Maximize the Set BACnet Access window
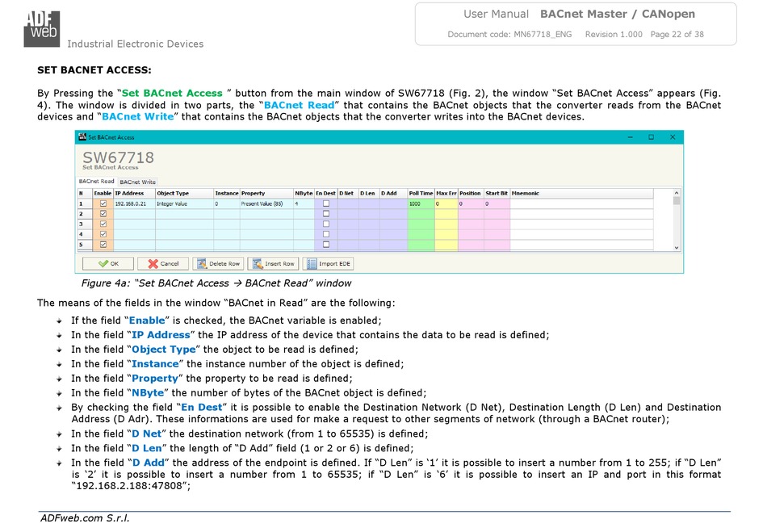The width and height of the screenshot is (767, 532). 651,137
